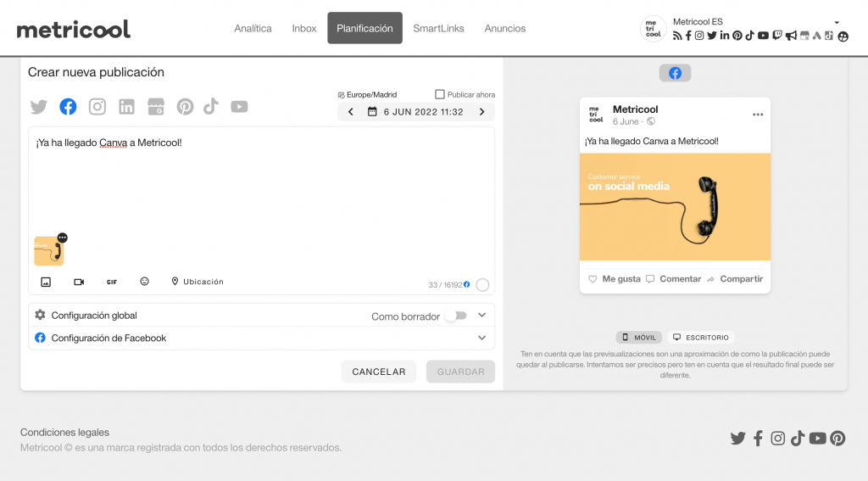Click Comentar in Facebook preview
Screen dimensions: 868x481
674,279
